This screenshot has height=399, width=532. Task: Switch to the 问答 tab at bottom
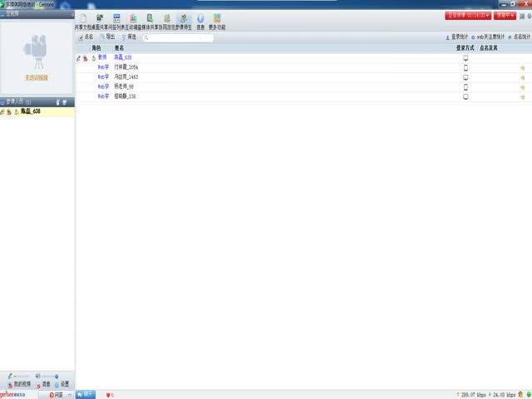click(55, 394)
